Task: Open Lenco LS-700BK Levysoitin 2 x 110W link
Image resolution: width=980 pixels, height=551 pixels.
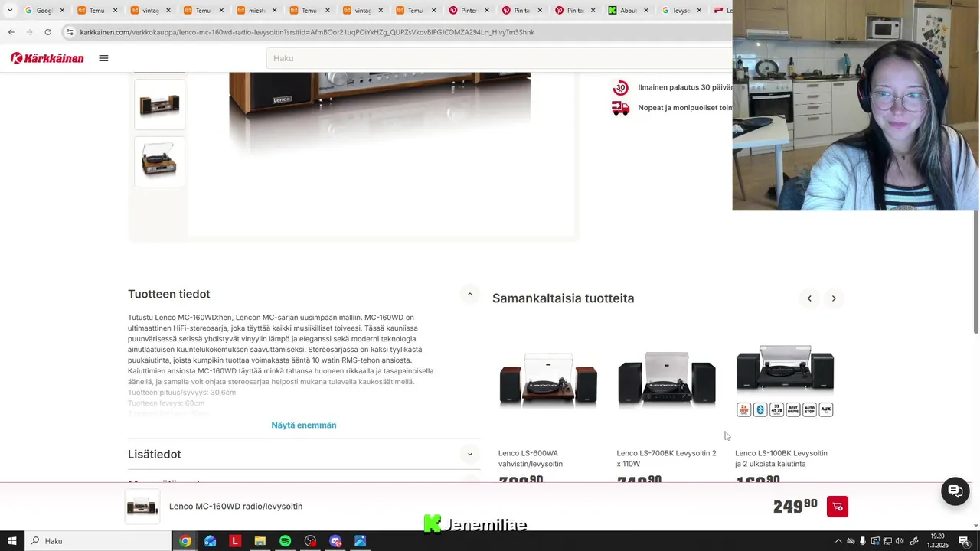Action: tap(667, 458)
